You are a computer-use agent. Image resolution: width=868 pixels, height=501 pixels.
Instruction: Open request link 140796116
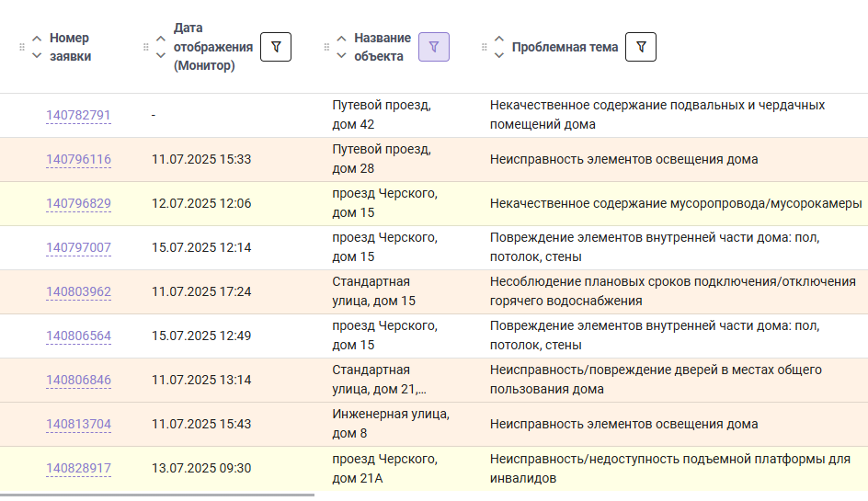pyautogui.click(x=78, y=159)
